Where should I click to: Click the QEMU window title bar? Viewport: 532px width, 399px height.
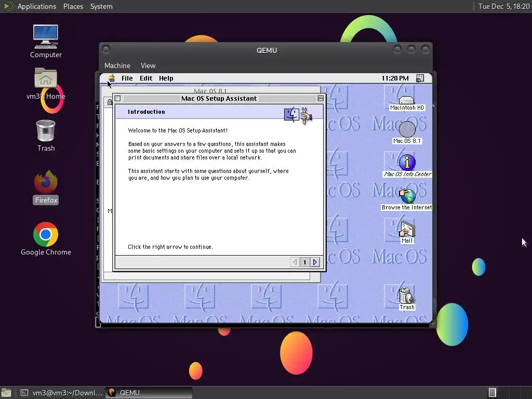pyautogui.click(x=267, y=50)
